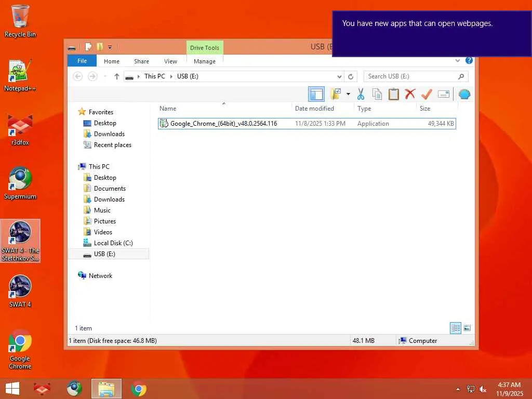
Task: Select This PC in the navigation pane
Action: point(99,167)
